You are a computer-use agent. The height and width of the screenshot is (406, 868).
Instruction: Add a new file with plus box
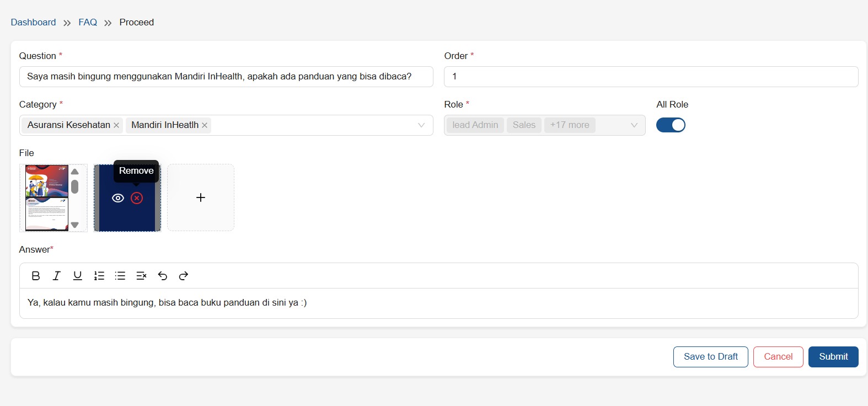(201, 197)
